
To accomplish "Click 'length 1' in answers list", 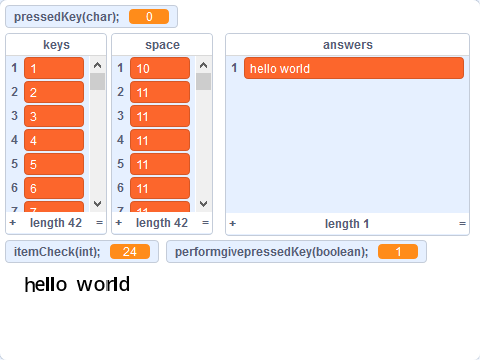I will tap(347, 224).
